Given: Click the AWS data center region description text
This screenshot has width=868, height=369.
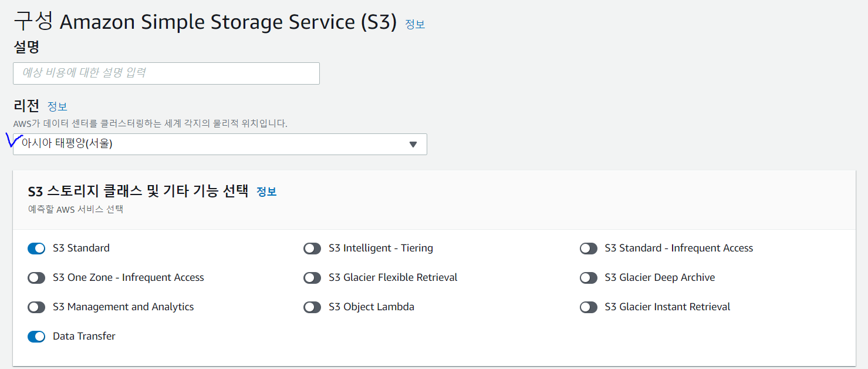Looking at the screenshot, I should (x=150, y=123).
